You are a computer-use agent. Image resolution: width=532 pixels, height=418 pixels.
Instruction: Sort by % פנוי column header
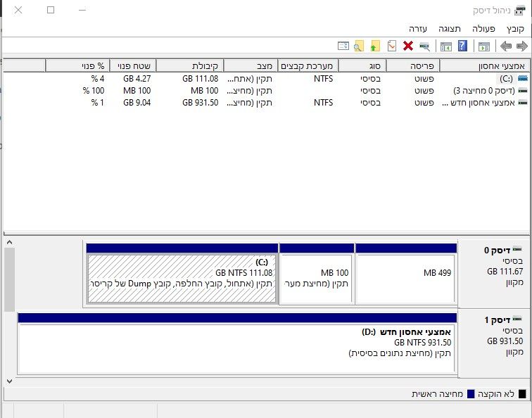coord(77,65)
